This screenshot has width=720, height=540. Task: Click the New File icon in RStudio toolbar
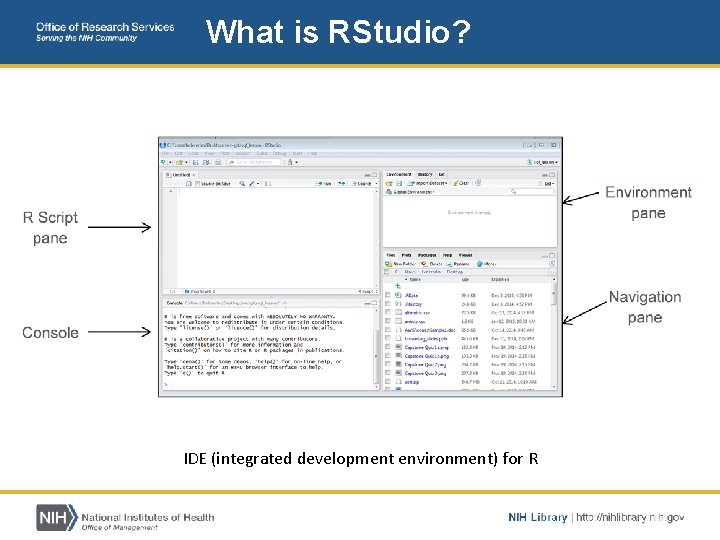[x=163, y=162]
